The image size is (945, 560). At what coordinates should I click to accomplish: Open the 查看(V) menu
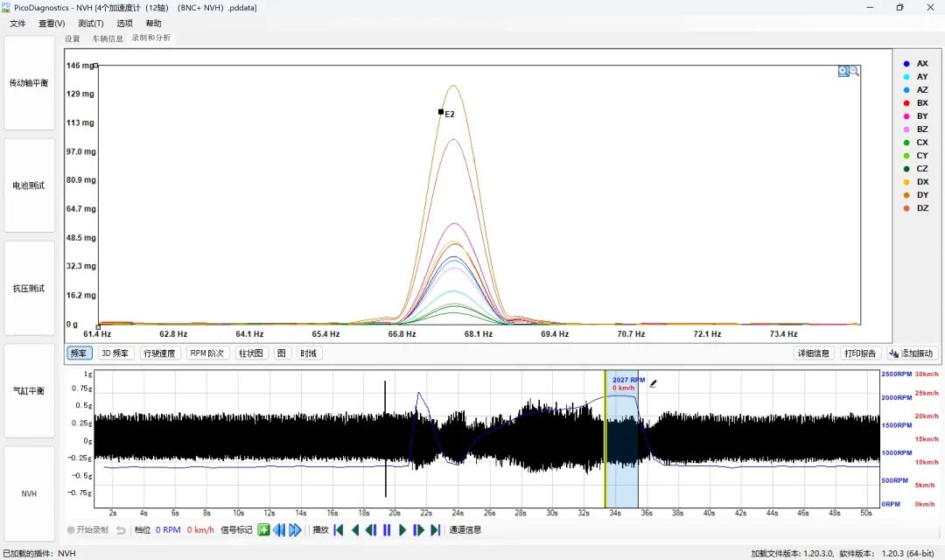pyautogui.click(x=52, y=24)
